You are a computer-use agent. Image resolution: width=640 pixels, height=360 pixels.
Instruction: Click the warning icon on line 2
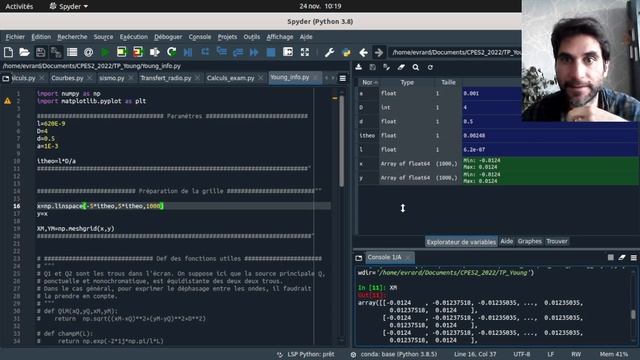[x=7, y=101]
